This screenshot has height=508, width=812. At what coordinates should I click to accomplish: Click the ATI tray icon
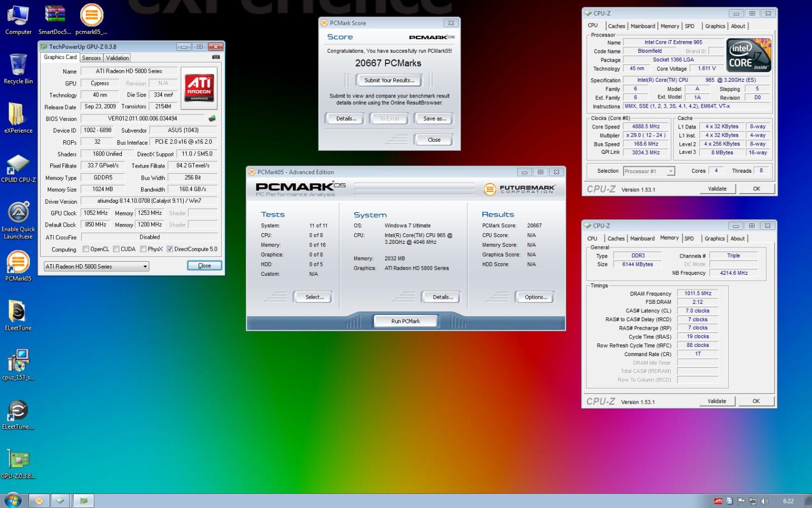718,501
